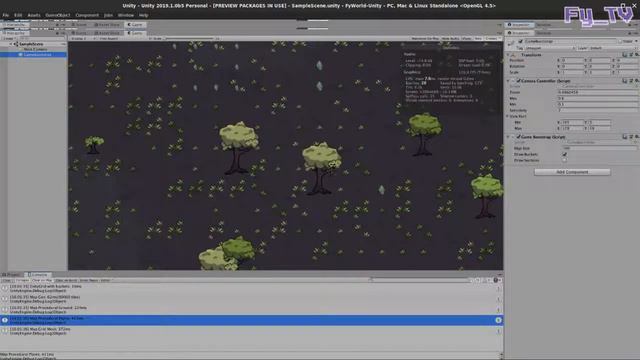Open the Static flags dropdown arrow

[x=636, y=41]
